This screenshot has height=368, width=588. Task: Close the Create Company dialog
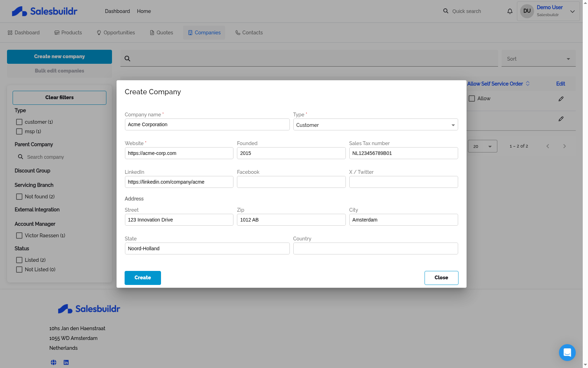pos(441,278)
